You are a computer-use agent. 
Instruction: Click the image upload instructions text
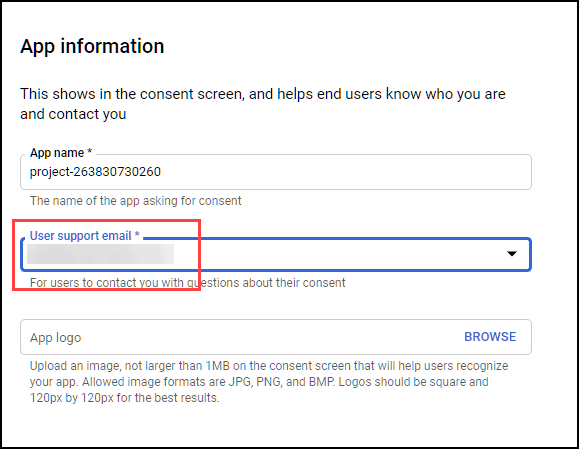coord(269,382)
